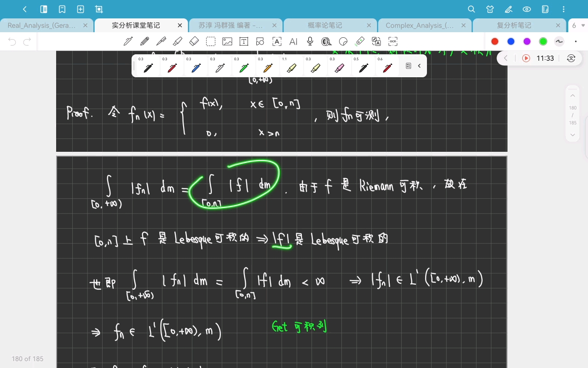588x368 pixels.
Task: Choose the 0.3 blue pen preset
Action: 196,66
